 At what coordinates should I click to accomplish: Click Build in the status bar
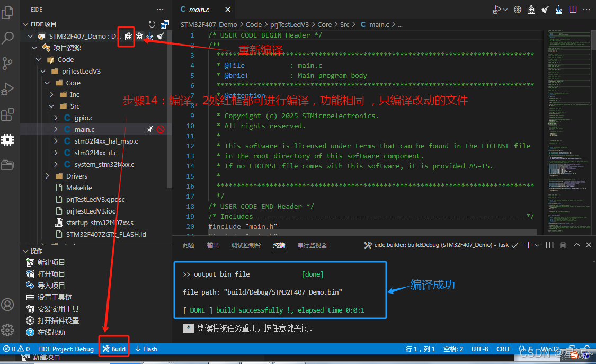tap(114, 349)
